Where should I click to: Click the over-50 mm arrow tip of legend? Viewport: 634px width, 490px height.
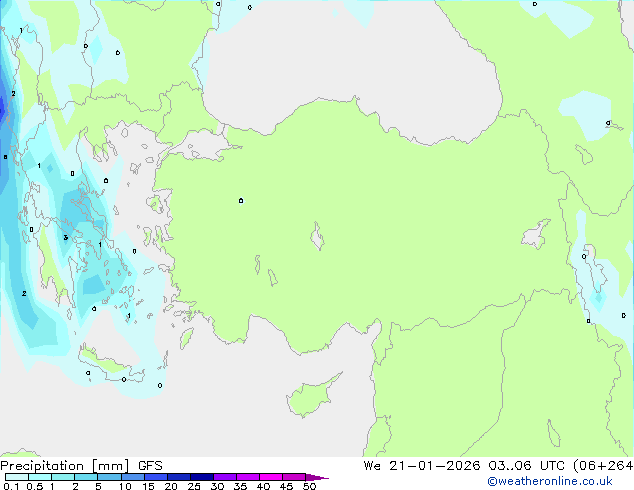[x=317, y=477]
